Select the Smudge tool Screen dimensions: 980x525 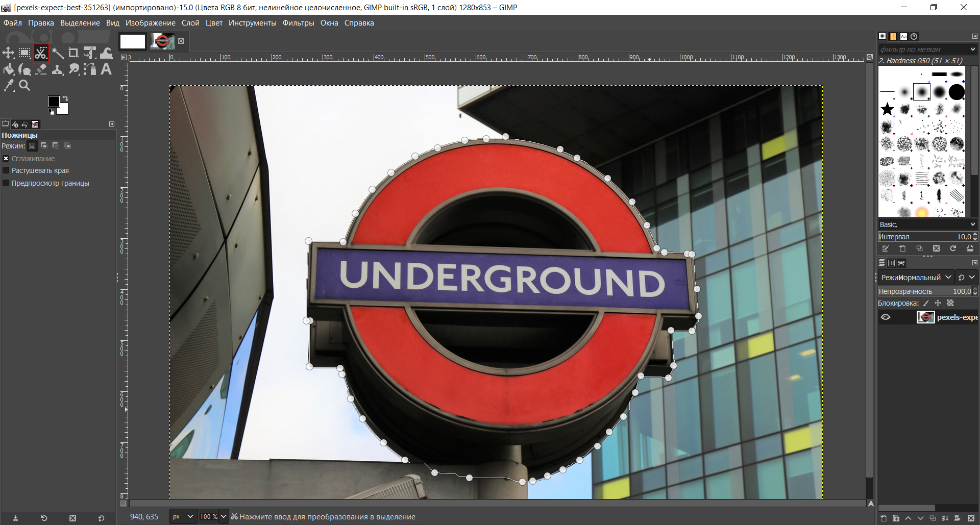[x=73, y=69]
